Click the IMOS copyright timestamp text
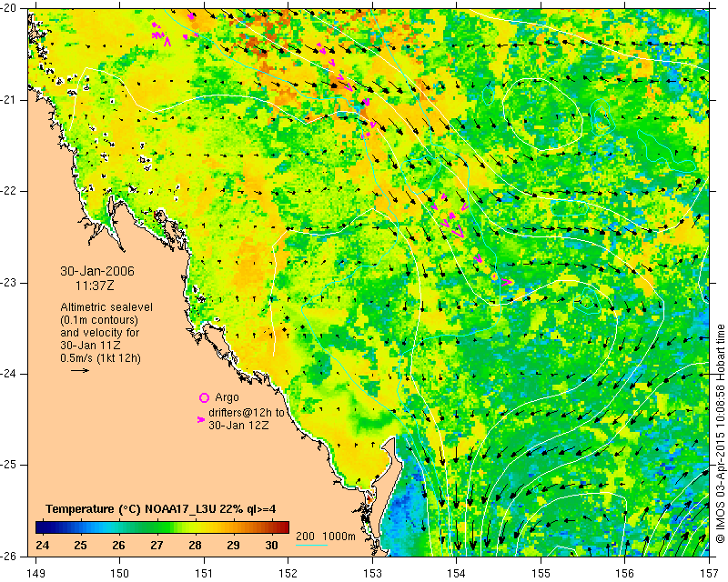 [x=720, y=434]
